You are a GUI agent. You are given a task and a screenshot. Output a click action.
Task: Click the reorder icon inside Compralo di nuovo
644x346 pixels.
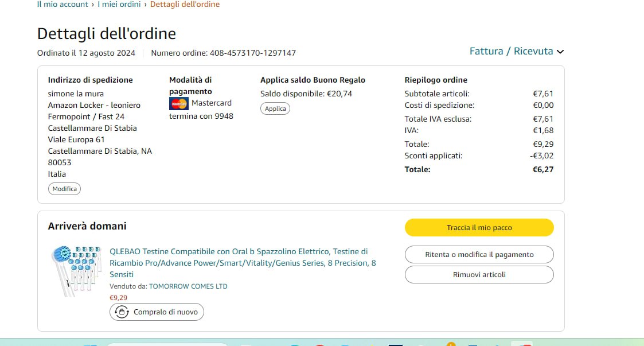[122, 312]
